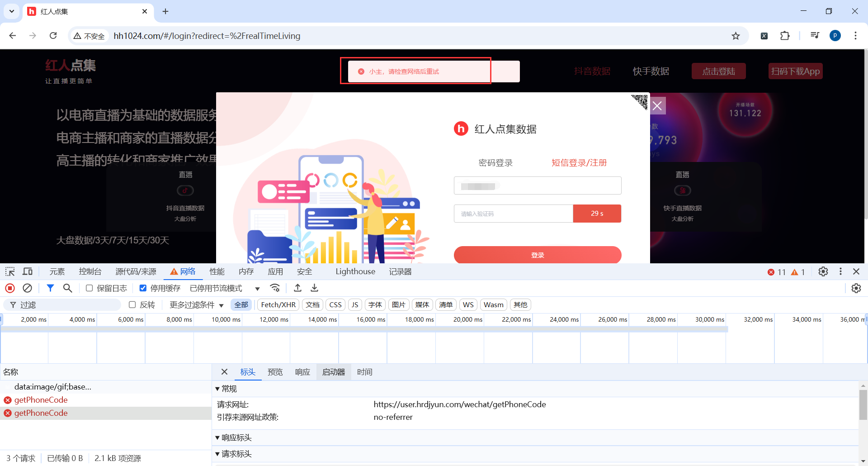The width and height of the screenshot is (868, 466).
Task: Enable the 保留日志 checkbox
Action: point(90,288)
